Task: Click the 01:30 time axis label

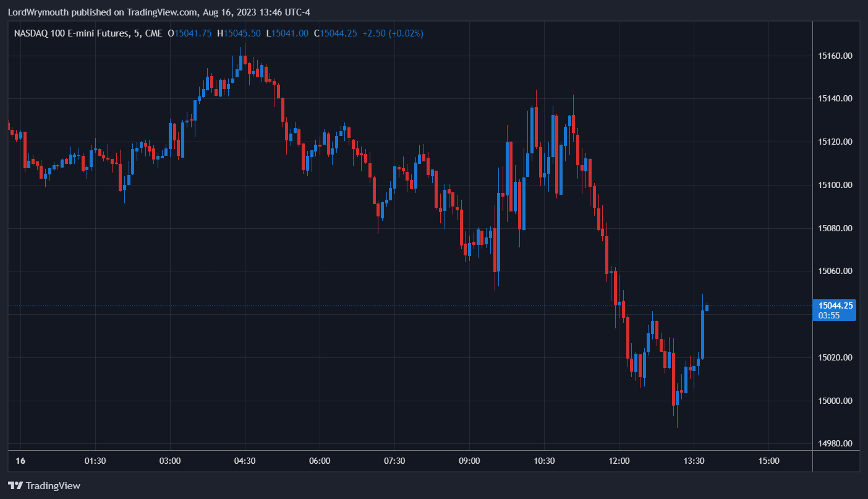Action: point(95,461)
